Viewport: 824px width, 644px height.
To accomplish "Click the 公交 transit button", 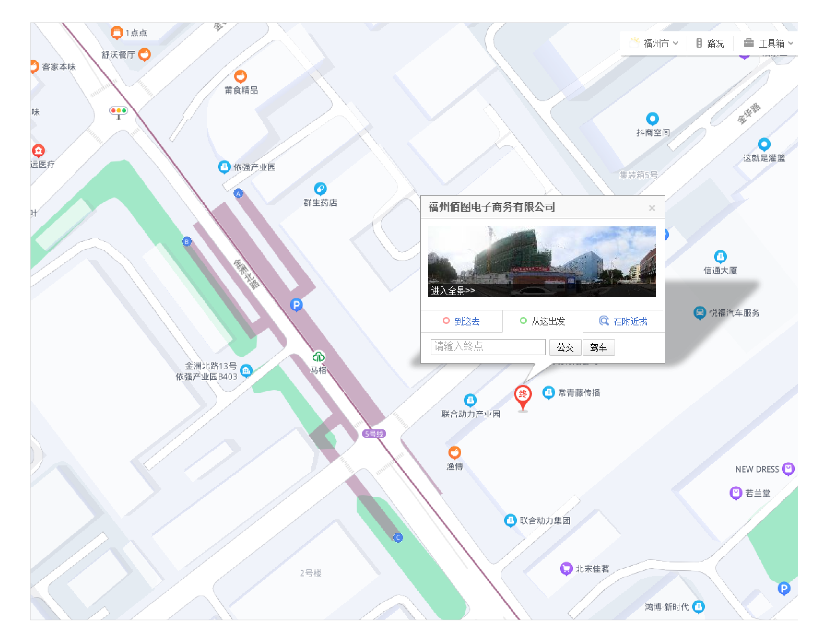I will coord(565,347).
